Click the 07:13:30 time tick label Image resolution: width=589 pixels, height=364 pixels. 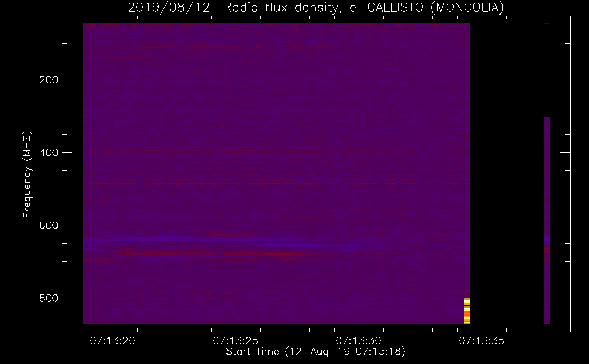click(x=359, y=341)
